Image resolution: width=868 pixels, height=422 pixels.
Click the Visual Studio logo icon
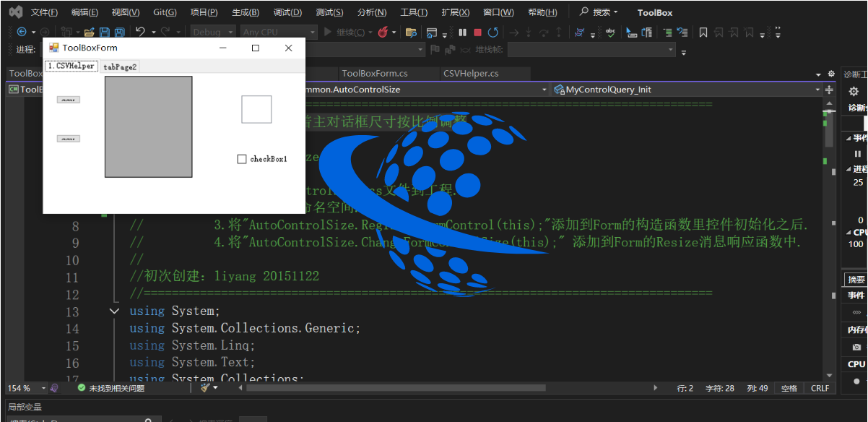click(15, 12)
